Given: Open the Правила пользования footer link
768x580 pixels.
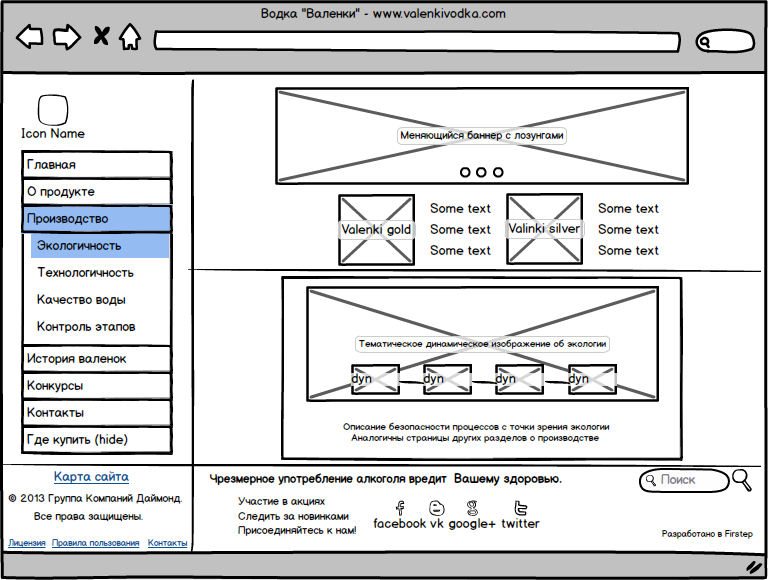Looking at the screenshot, I should click(96, 543).
